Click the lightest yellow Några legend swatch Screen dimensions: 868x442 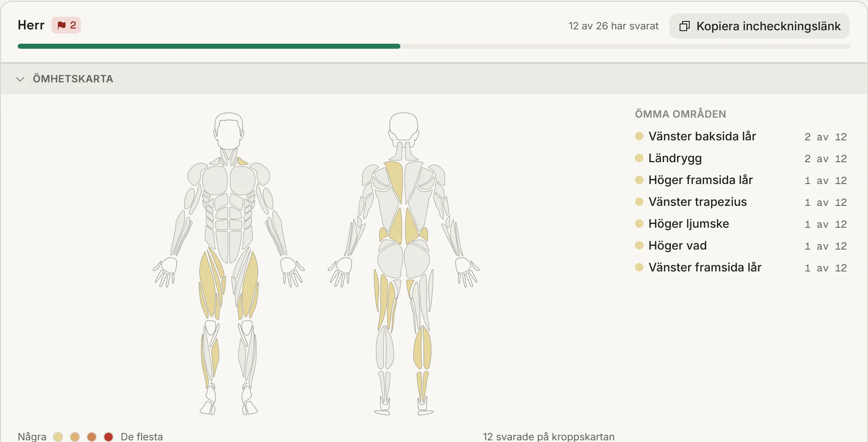(x=58, y=437)
